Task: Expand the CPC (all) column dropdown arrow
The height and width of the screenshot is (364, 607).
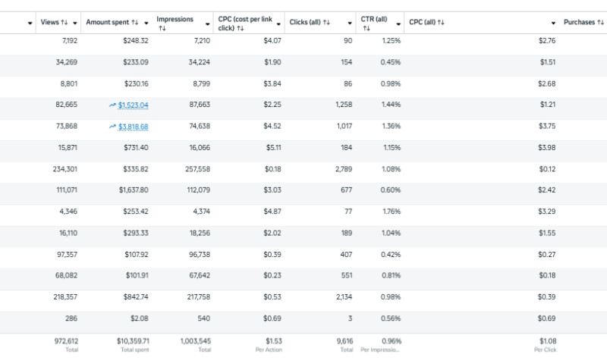Action: coord(554,23)
